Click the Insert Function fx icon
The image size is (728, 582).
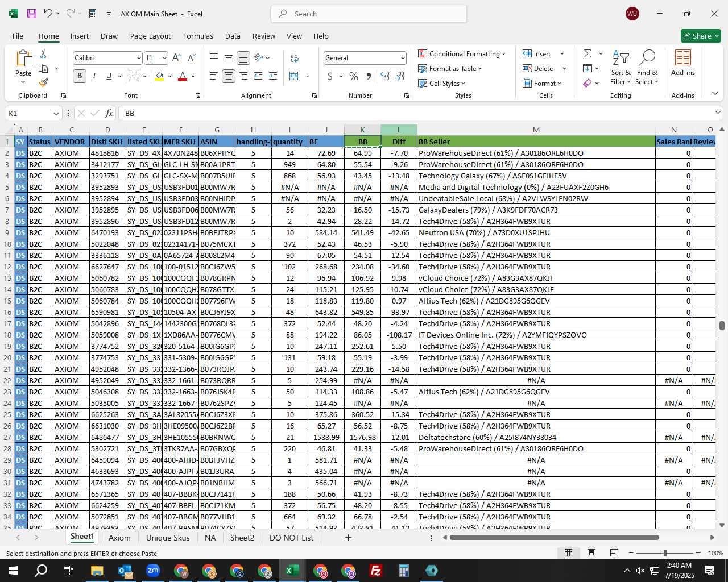[109, 113]
